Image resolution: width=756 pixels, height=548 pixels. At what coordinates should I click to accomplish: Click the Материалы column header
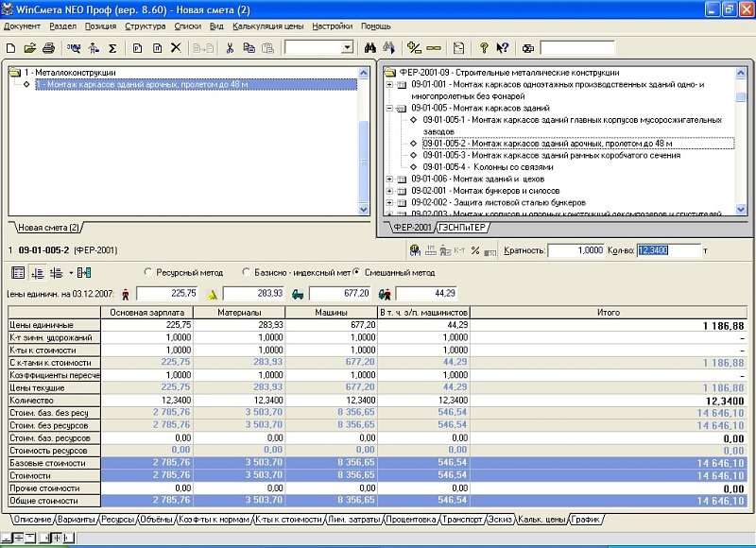pyautogui.click(x=239, y=313)
